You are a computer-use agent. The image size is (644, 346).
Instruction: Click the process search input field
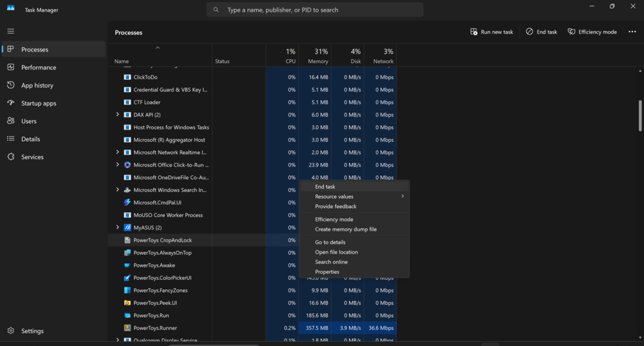[x=315, y=10]
